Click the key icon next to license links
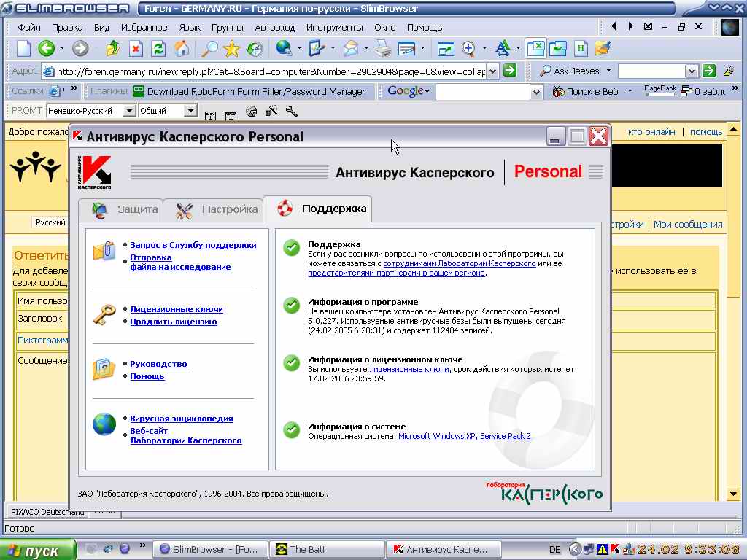 point(104,315)
